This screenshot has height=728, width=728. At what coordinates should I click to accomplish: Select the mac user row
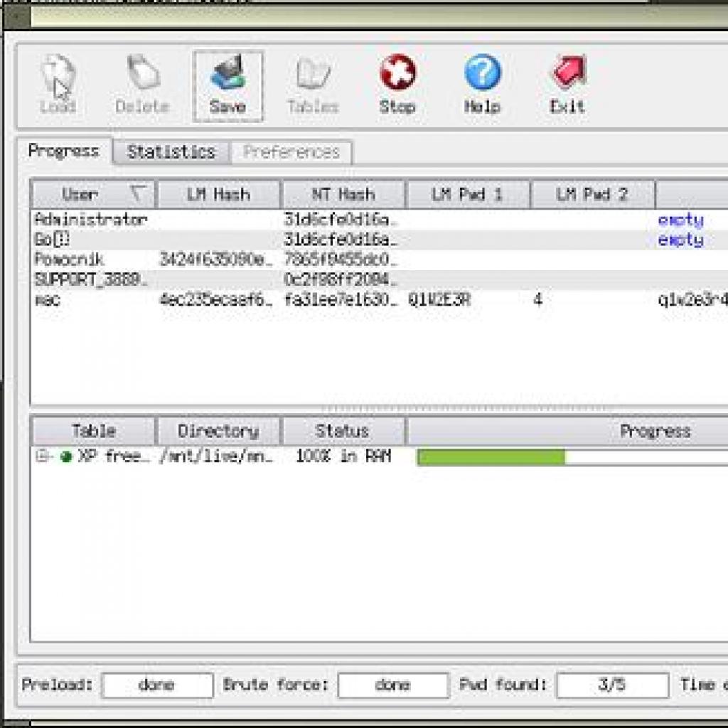coord(380,300)
